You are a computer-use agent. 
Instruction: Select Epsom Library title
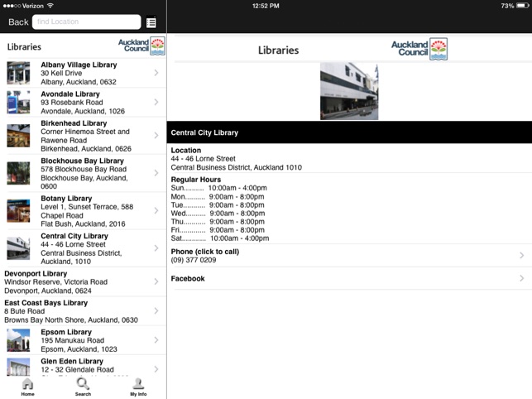(x=66, y=332)
